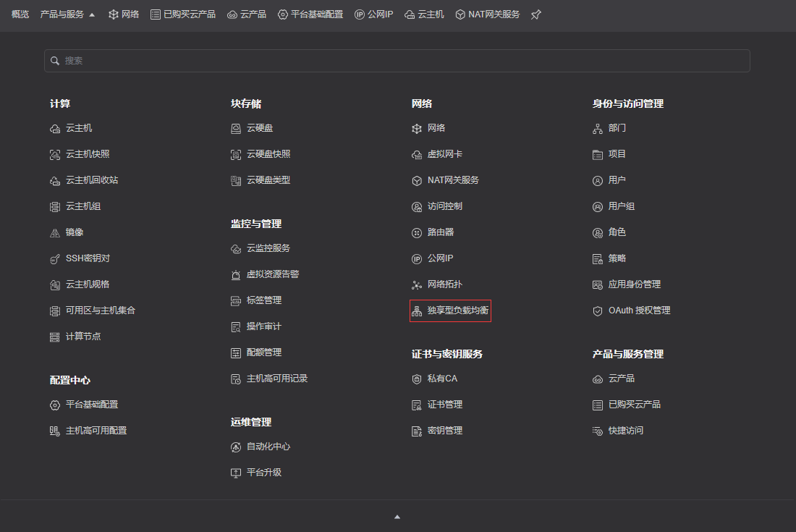Click the 镜像 image icon
Screen dimensions: 796x532
pyautogui.click(x=55, y=232)
